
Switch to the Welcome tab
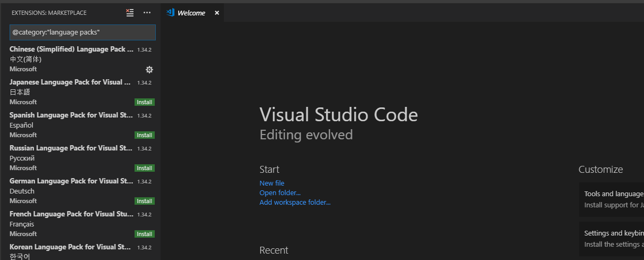point(191,13)
